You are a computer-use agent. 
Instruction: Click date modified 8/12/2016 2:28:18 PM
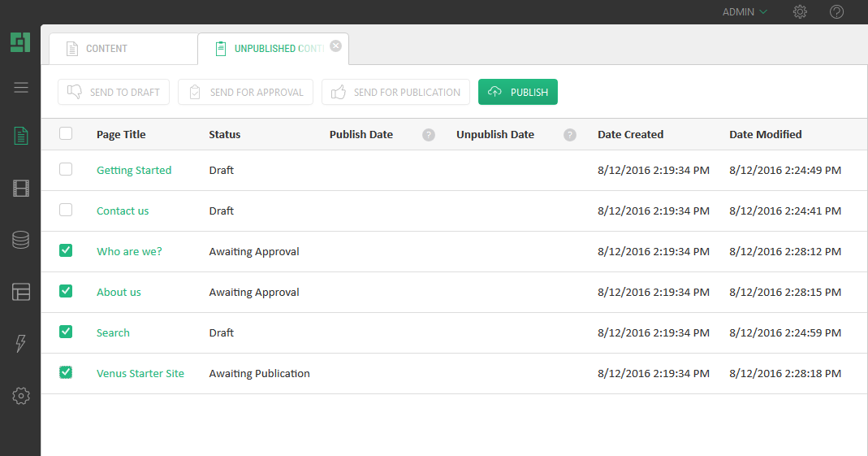click(785, 373)
